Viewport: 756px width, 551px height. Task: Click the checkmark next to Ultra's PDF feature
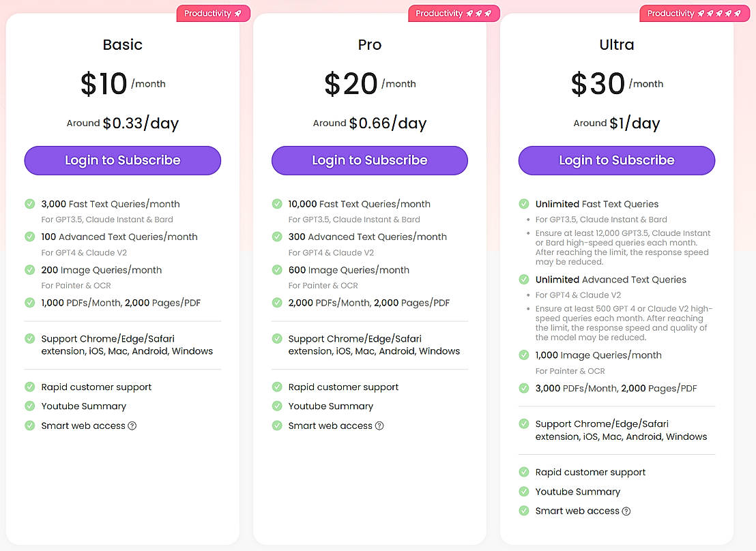(524, 388)
